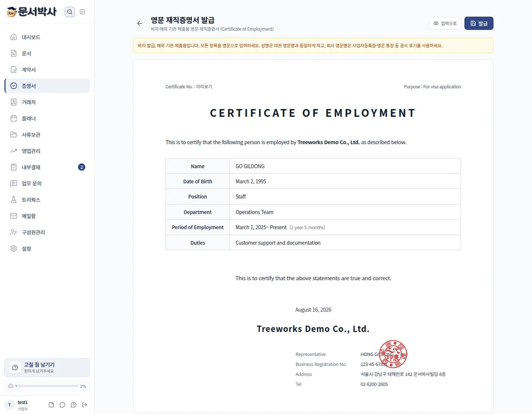Click the 구성원관리 user-plus icon

14,232
